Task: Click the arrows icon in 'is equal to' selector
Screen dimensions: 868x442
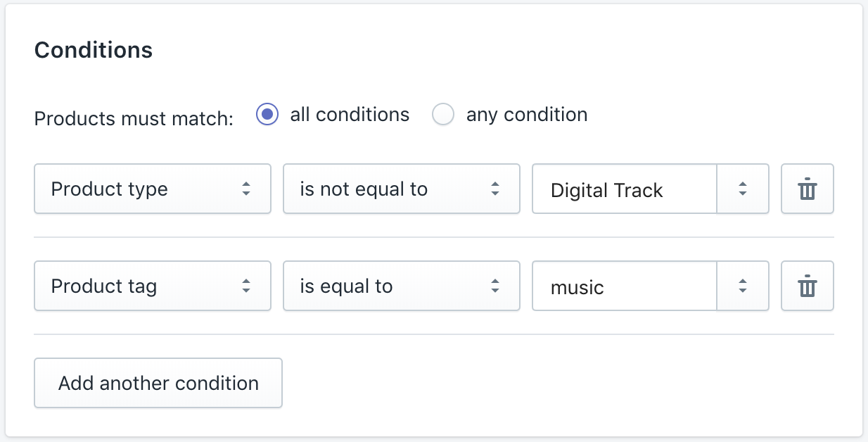Action: 494,286
